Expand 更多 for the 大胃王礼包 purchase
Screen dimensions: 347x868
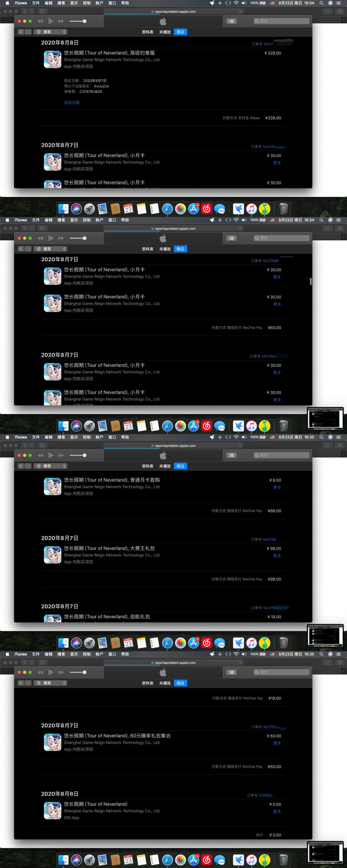[277, 556]
